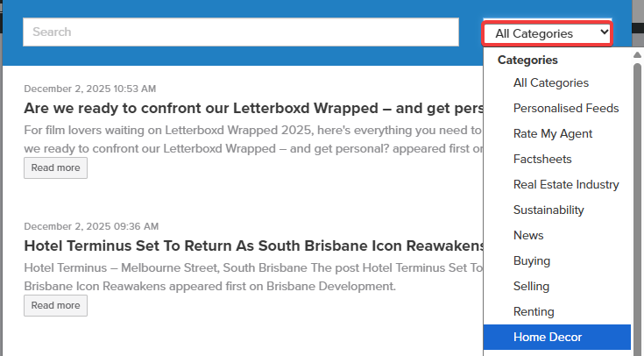644x356 pixels.
Task: Choose Selling from the dropdown
Action: click(531, 286)
